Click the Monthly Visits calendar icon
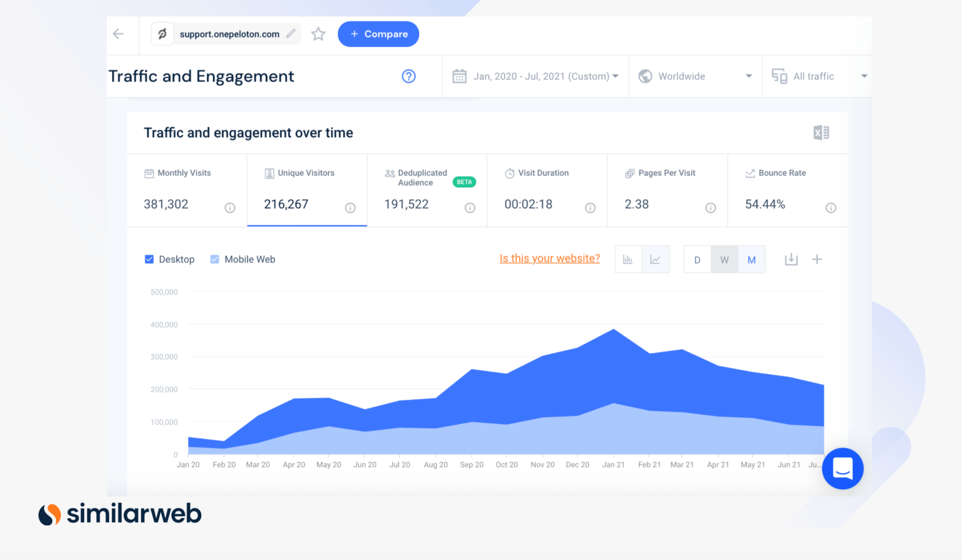This screenshot has width=962, height=560. click(149, 173)
